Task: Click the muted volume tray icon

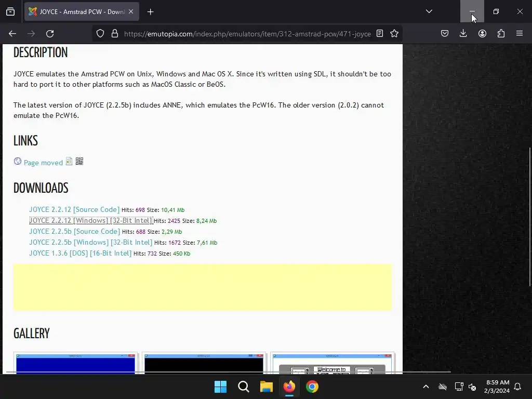Action: tap(472, 387)
